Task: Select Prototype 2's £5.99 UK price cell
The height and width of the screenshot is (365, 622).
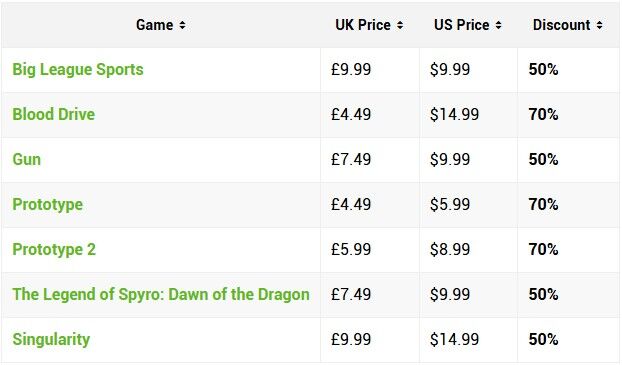Action: tap(370, 250)
